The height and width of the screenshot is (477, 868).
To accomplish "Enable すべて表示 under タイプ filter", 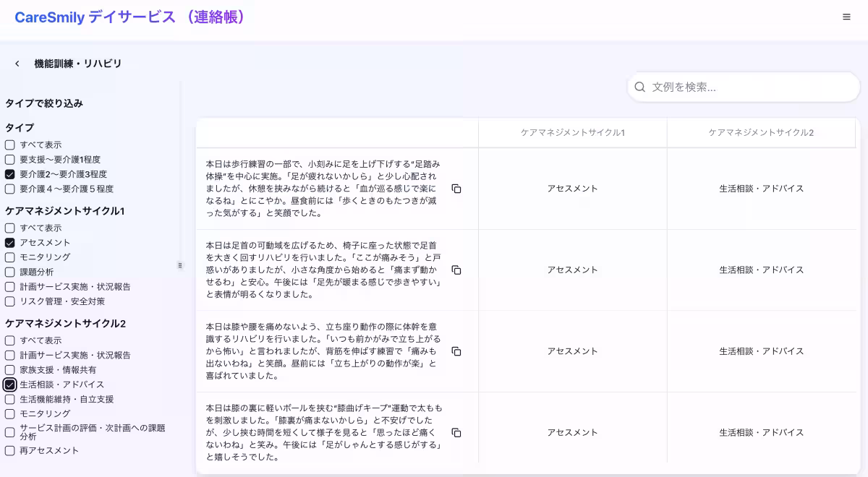I will coord(9,144).
